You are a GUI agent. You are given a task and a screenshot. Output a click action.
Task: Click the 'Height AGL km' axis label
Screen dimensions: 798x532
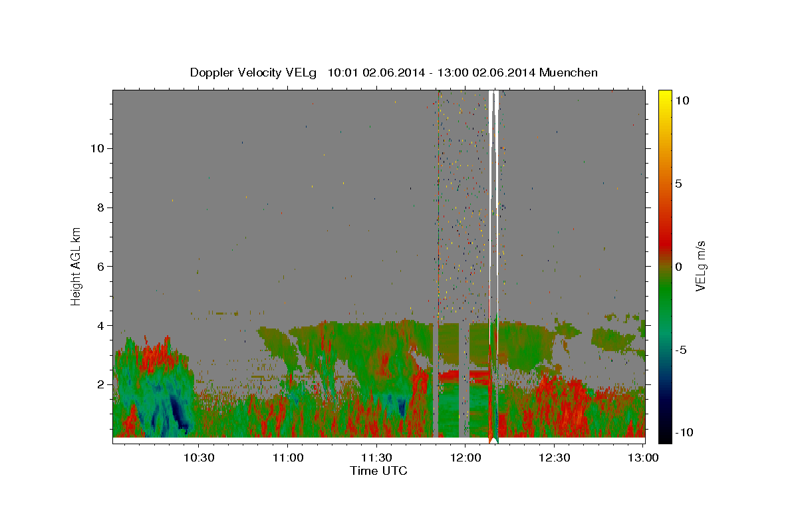click(x=76, y=266)
